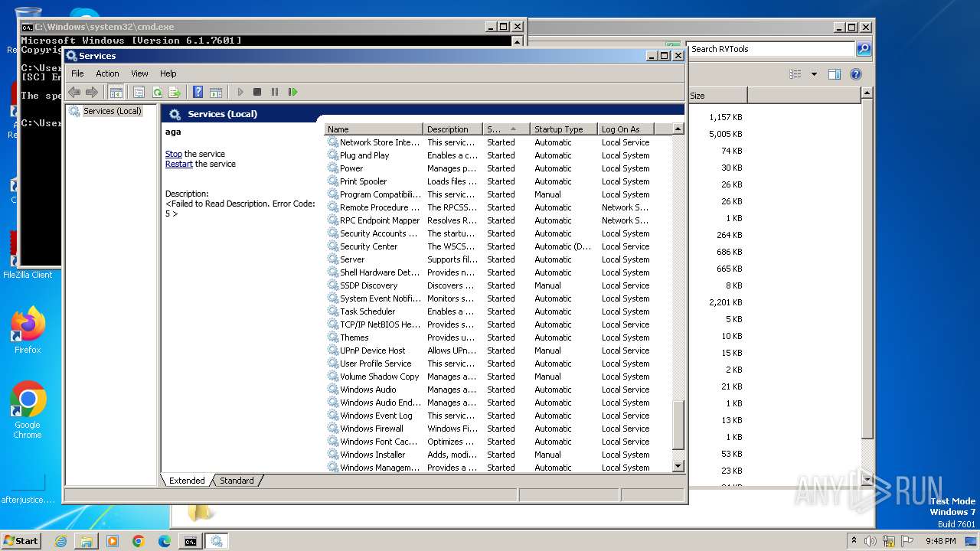Open the view options dropdown in Explorer
980x551 pixels.
click(814, 74)
